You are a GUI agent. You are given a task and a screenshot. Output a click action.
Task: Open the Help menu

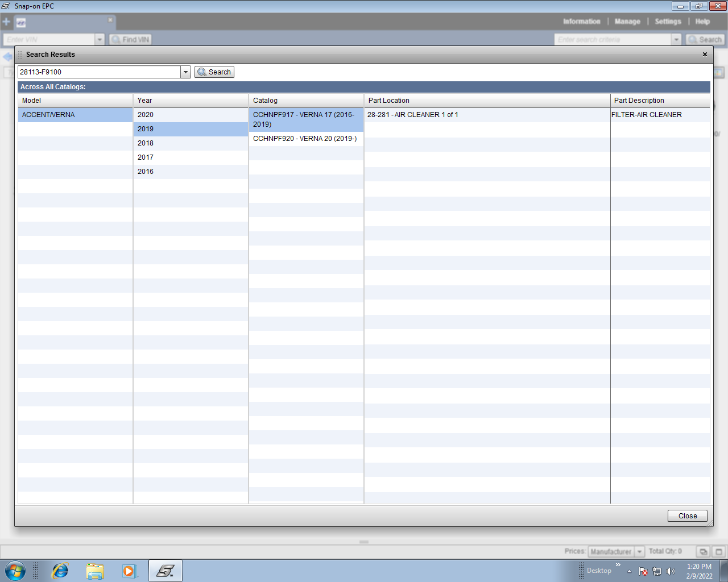point(702,22)
